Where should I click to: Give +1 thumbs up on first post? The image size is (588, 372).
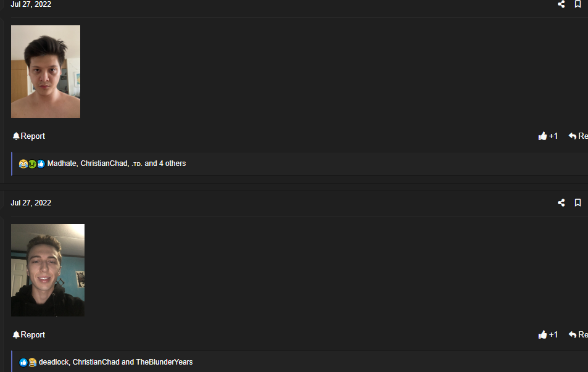point(548,136)
